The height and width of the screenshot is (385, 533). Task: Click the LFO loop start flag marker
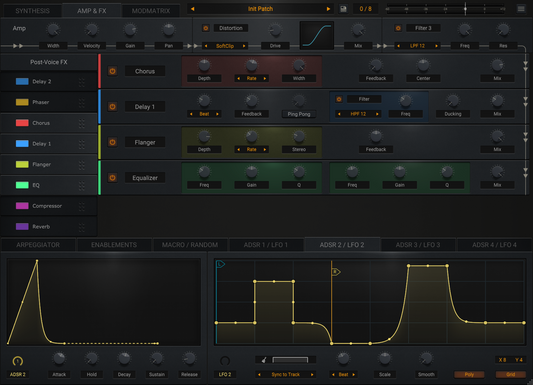[220, 264]
